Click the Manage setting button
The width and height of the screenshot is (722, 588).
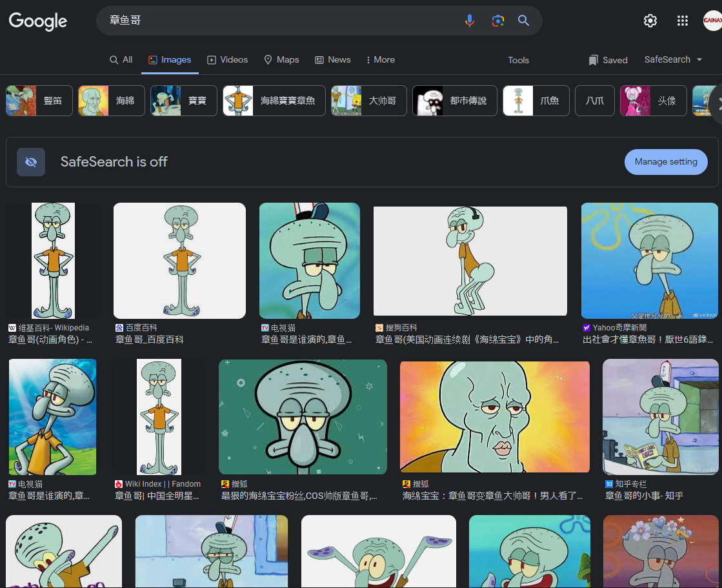pyautogui.click(x=665, y=162)
